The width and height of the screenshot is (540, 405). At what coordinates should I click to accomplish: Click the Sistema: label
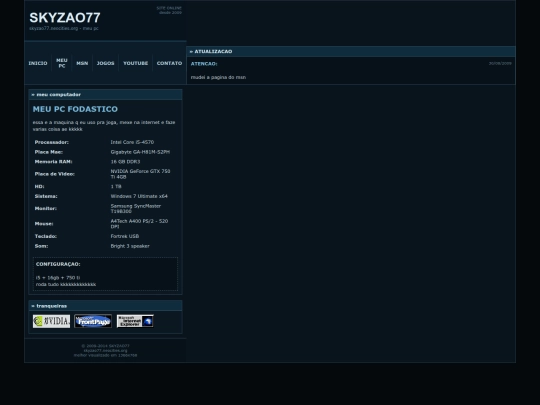tap(46, 196)
